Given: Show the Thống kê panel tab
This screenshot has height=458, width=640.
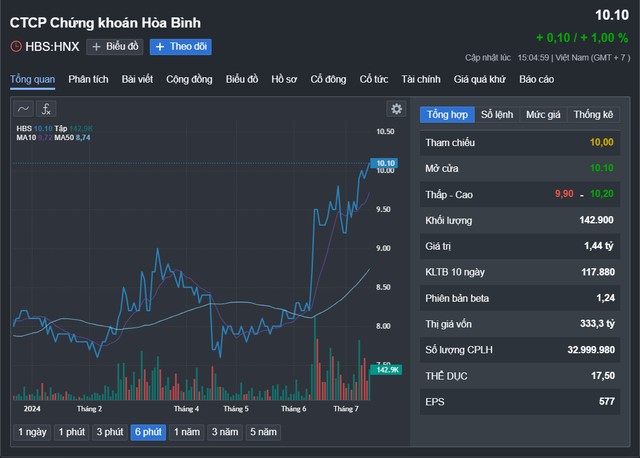Looking at the screenshot, I should 594,115.
